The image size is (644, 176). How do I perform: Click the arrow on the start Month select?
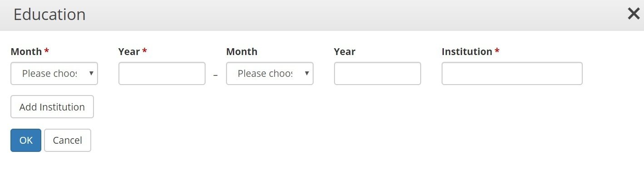91,73
